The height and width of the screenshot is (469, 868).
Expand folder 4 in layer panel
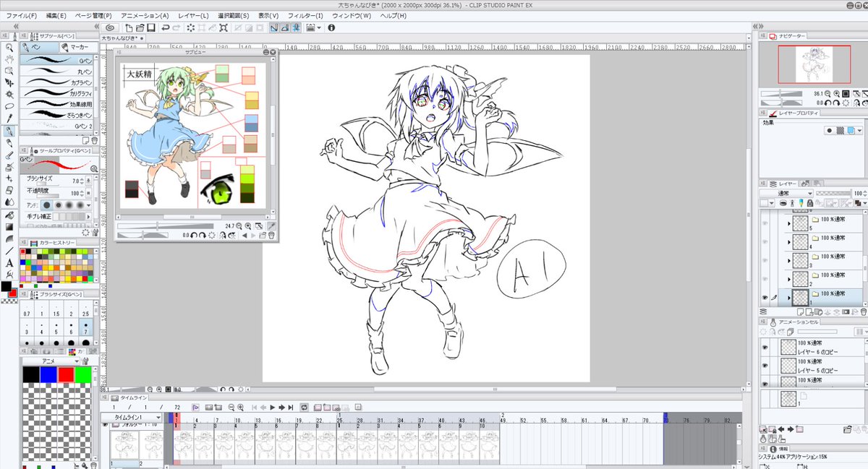pos(789,242)
